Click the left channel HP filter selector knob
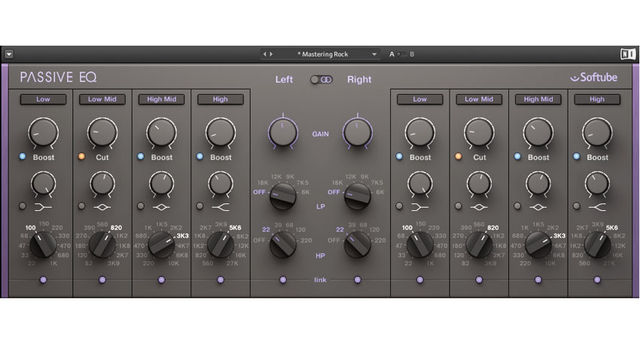Image resolution: width=640 pixels, height=360 pixels. (282, 244)
